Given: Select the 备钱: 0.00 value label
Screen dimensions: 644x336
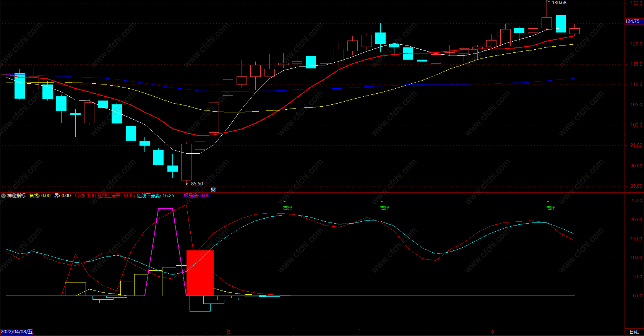Looking at the screenshot, I should (x=40, y=196).
